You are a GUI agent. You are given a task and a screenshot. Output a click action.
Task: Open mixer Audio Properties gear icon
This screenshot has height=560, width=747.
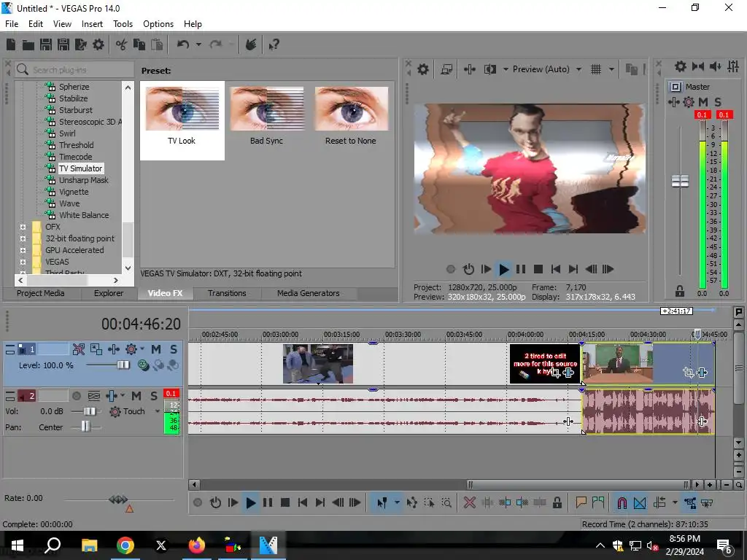pyautogui.click(x=681, y=66)
